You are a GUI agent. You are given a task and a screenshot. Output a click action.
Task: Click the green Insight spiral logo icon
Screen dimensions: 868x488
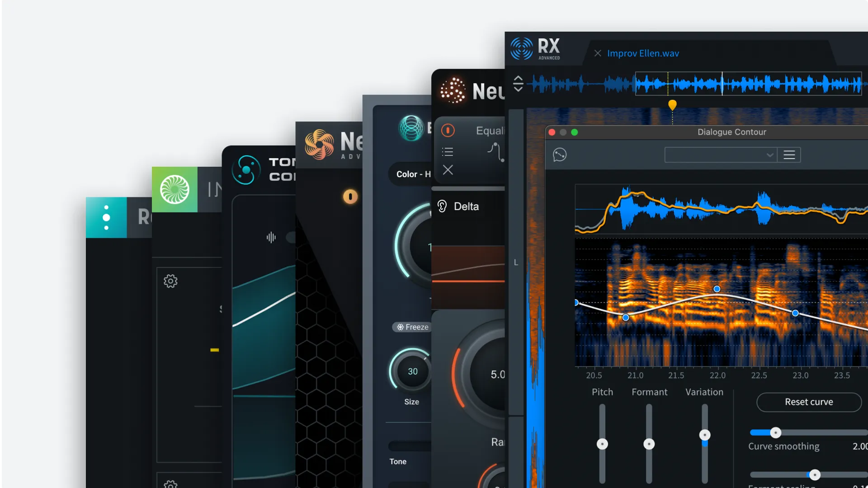point(175,189)
